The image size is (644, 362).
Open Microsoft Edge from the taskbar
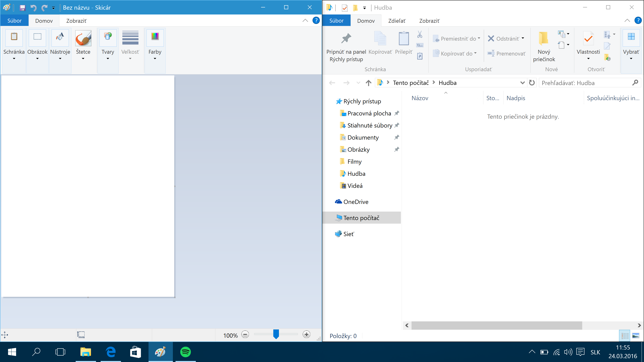[110, 352]
